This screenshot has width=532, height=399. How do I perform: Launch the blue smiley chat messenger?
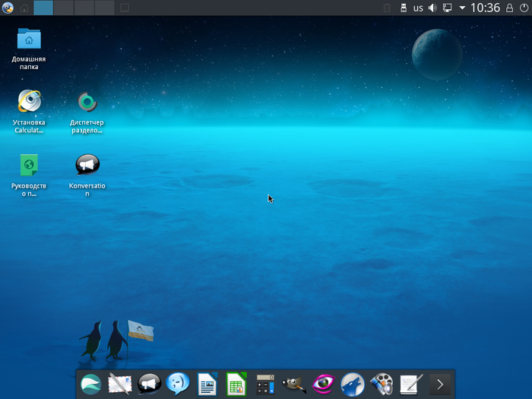pyautogui.click(x=178, y=384)
